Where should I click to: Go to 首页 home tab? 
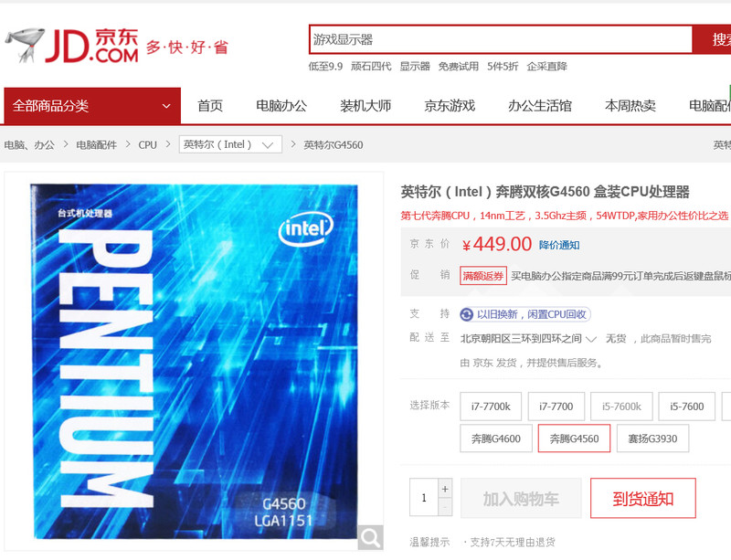tap(210, 106)
